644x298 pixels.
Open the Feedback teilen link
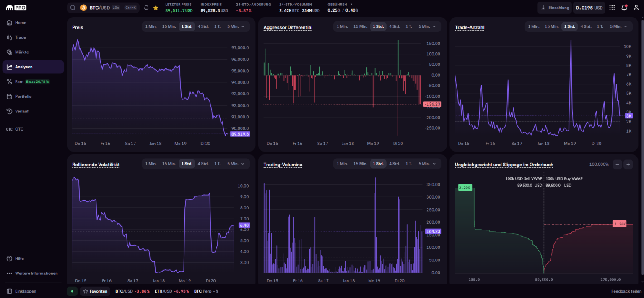click(626, 291)
